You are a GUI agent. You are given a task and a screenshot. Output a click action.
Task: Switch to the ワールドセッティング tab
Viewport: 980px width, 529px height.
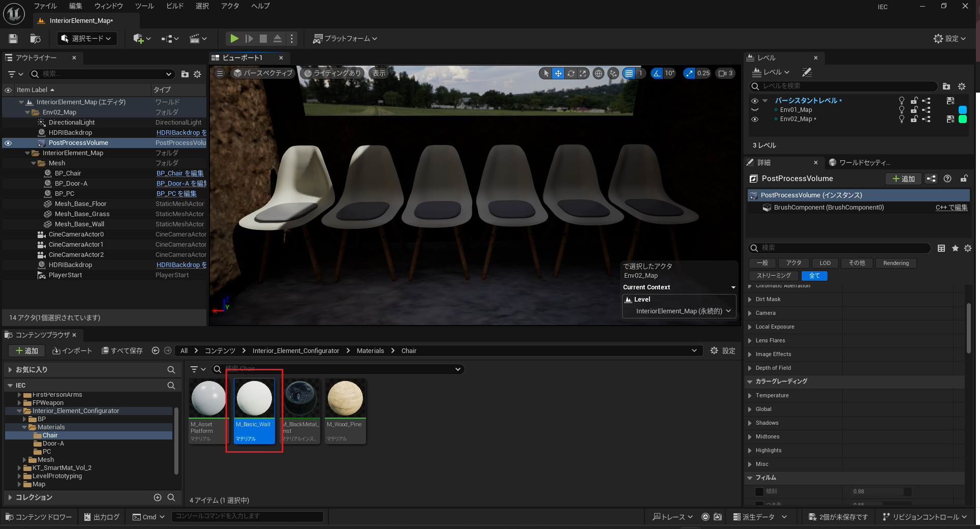tap(864, 163)
